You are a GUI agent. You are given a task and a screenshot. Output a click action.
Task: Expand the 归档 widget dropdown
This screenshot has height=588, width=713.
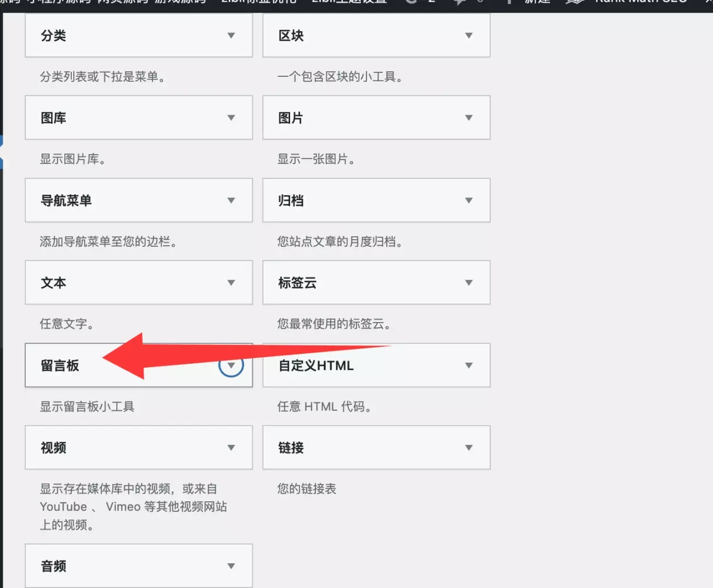click(469, 200)
